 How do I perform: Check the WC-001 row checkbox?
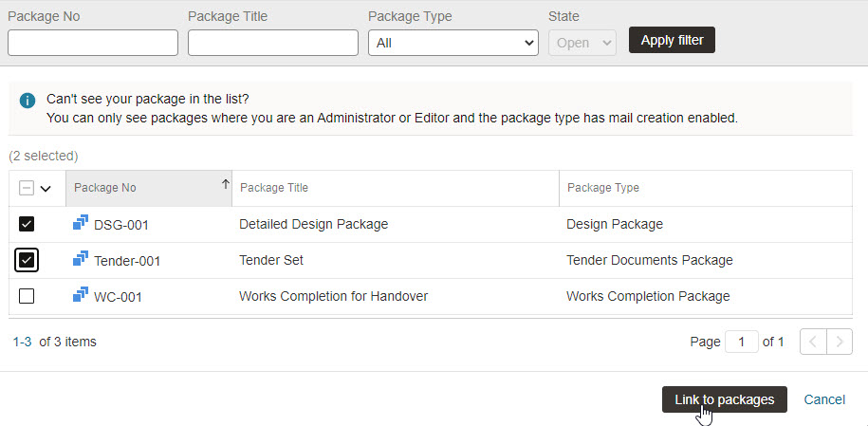pyautogui.click(x=27, y=296)
